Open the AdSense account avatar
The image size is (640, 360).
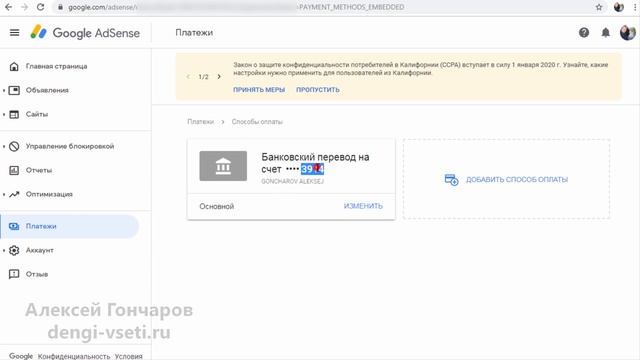coord(627,32)
